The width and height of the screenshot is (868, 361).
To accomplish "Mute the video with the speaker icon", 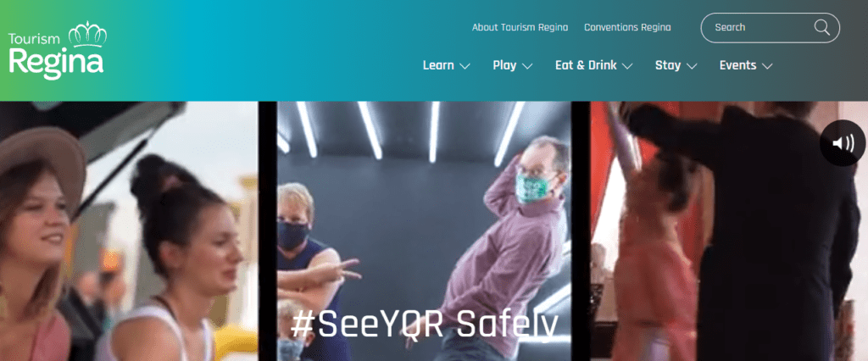I will click(x=843, y=143).
